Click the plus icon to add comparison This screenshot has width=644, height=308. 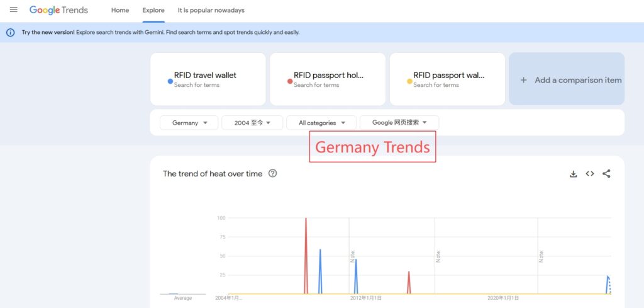523,80
